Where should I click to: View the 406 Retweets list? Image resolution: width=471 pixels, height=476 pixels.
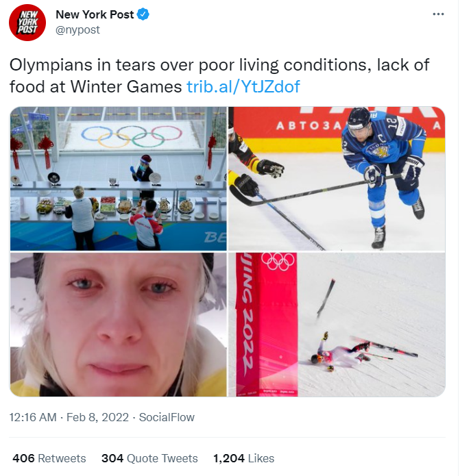pos(49,458)
